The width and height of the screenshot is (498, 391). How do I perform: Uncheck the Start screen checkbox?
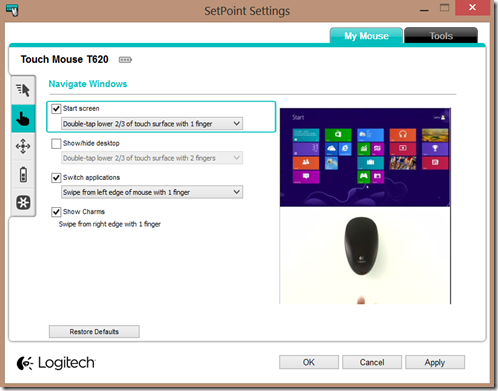pyautogui.click(x=56, y=109)
